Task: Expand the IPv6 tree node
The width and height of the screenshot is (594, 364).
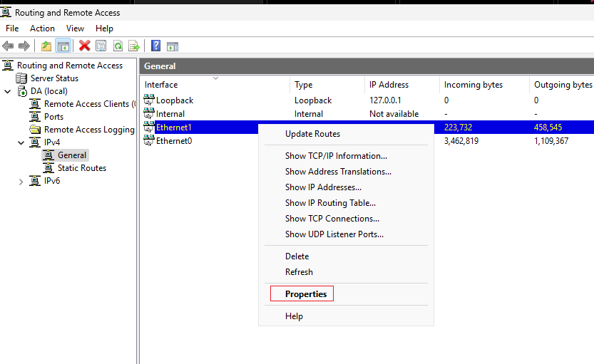Action: coord(21,182)
